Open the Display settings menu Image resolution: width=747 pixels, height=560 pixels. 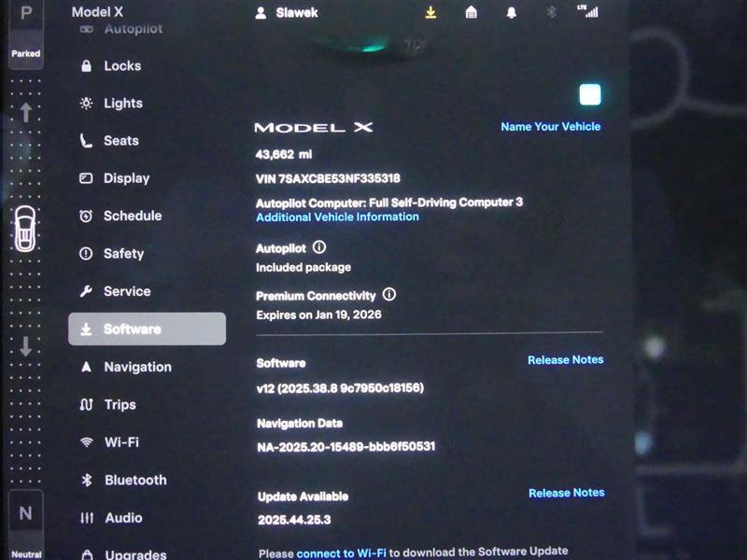(125, 178)
